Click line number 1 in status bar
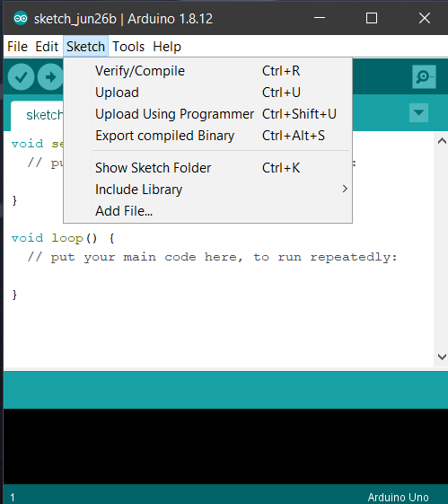 pyautogui.click(x=13, y=497)
